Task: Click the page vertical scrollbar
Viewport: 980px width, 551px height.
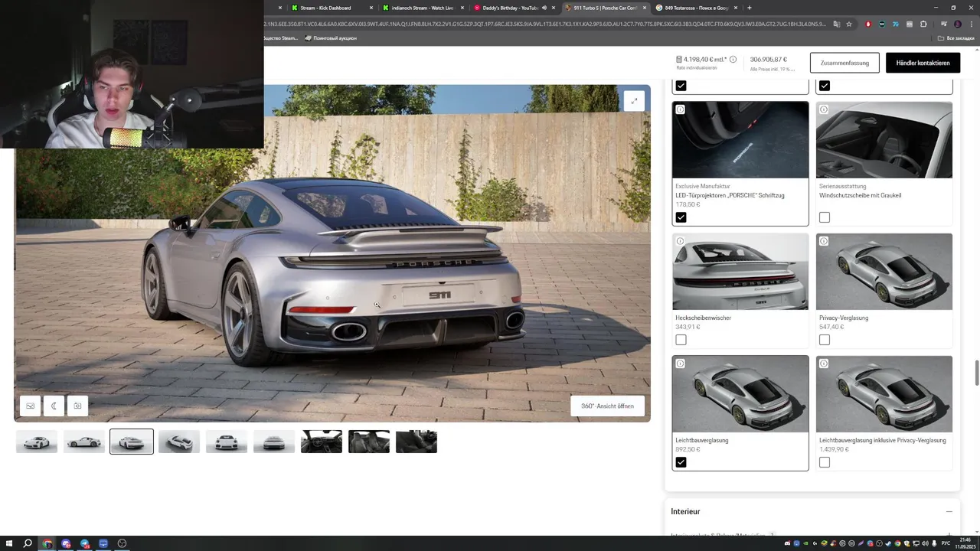Action: coord(976,373)
